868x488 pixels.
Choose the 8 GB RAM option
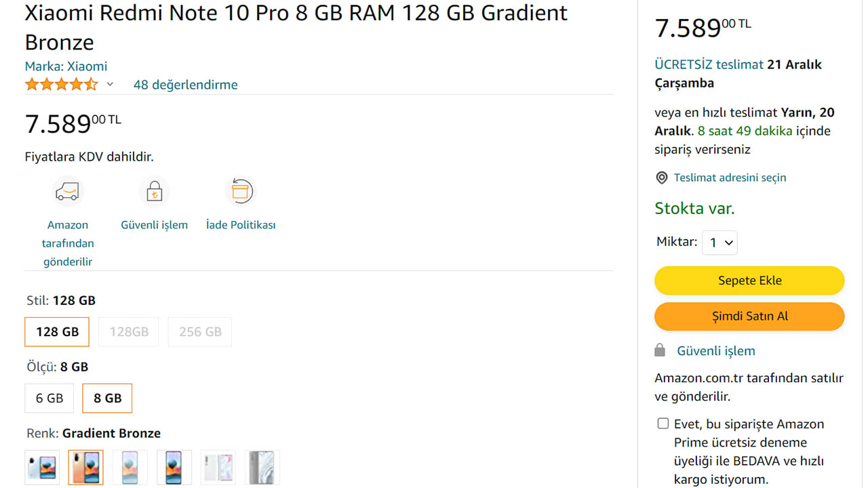107,399
